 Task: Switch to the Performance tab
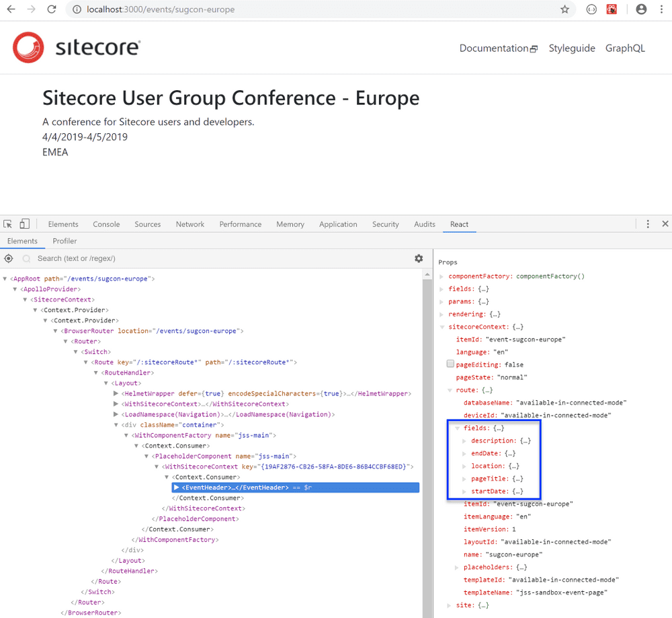[x=241, y=224]
